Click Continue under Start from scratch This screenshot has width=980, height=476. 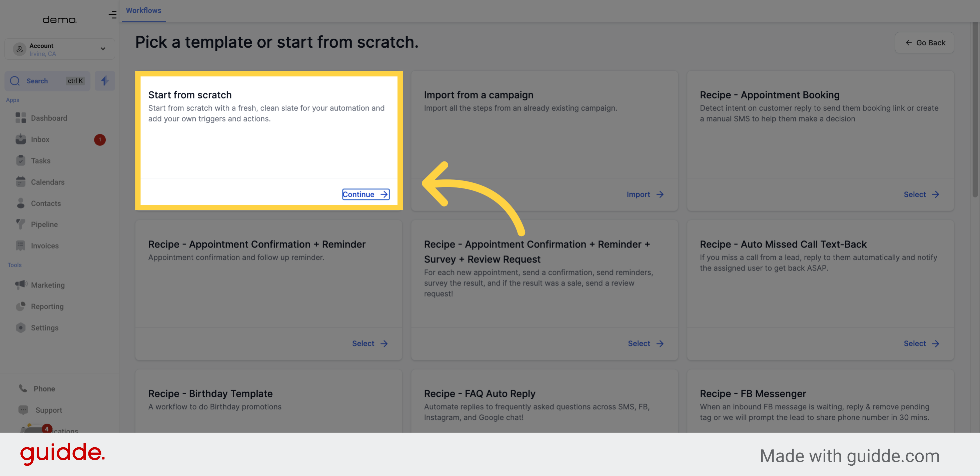365,194
